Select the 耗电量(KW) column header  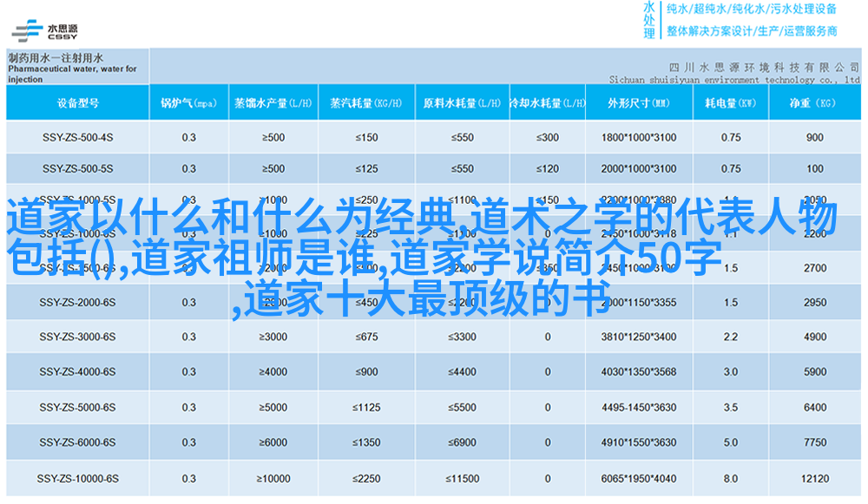pyautogui.click(x=730, y=103)
